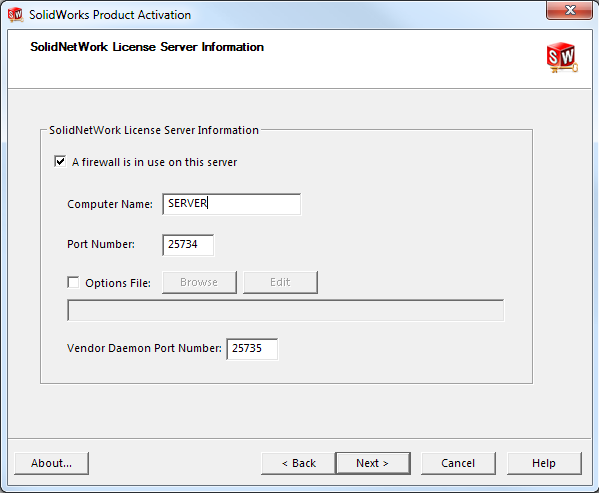This screenshot has width=599, height=493.
Task: Cancel the activation wizard
Action: point(458,463)
